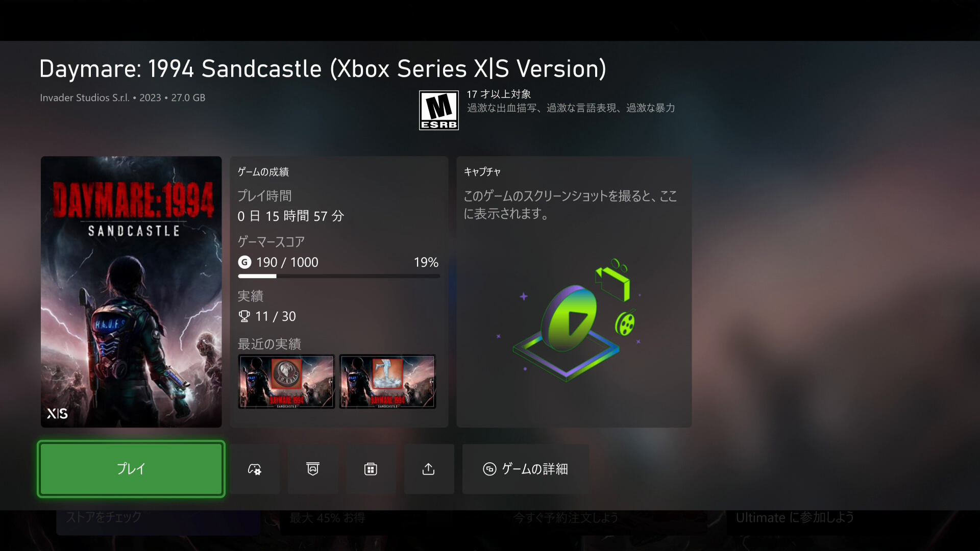Screen dimensions: 980x551
Task: Click the gamerscore G coin icon
Action: coord(244,262)
